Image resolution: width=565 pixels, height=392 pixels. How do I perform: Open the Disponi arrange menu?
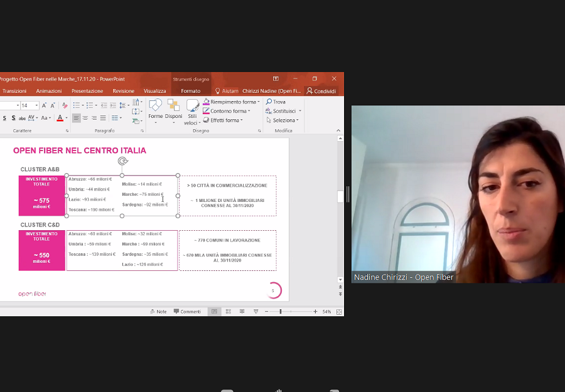(173, 112)
